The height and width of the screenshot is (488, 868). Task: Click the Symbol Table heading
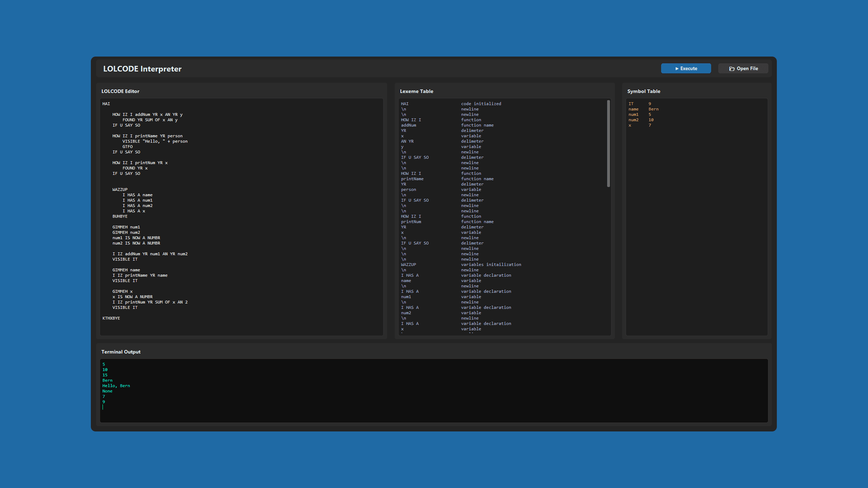[644, 91]
